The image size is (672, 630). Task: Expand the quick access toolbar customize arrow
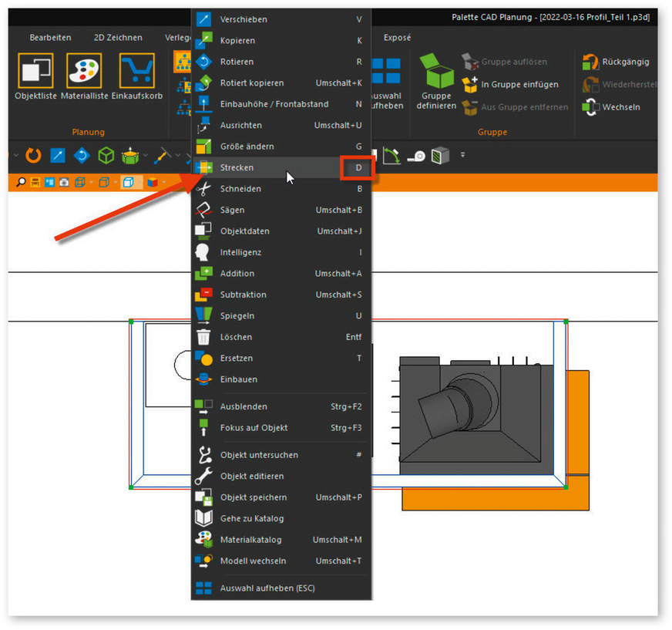click(x=463, y=156)
